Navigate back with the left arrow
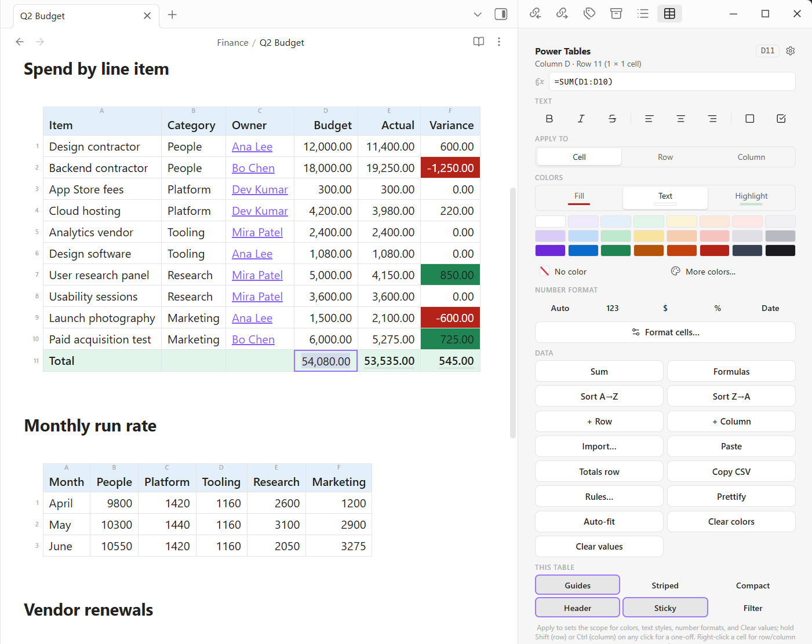The height and width of the screenshot is (644, 812). pyautogui.click(x=20, y=42)
